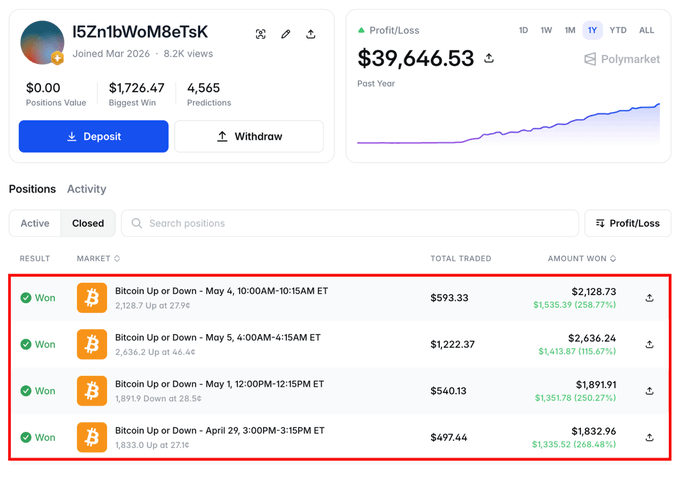Click Bitcoin icon for April 29 market

tap(92, 437)
